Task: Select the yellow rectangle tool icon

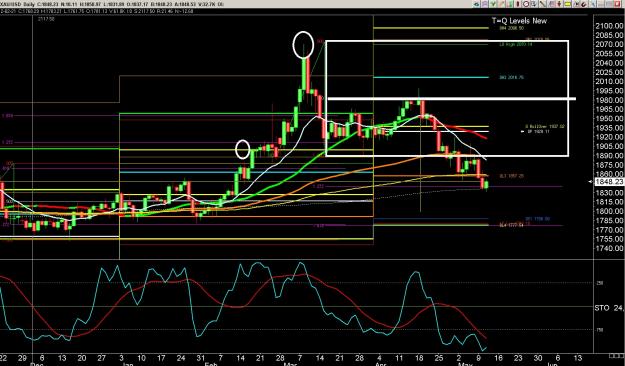Action: pyautogui.click(x=568, y=4)
